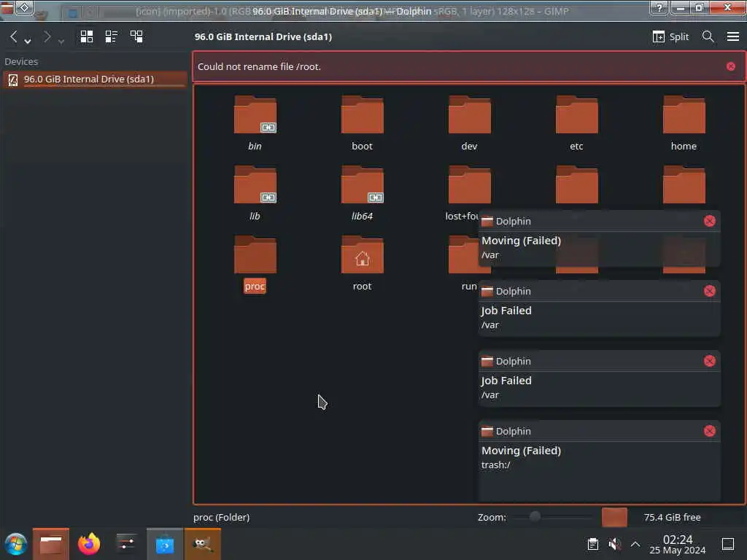Close the 'Moving (Failed) trash:/' notification

709,431
